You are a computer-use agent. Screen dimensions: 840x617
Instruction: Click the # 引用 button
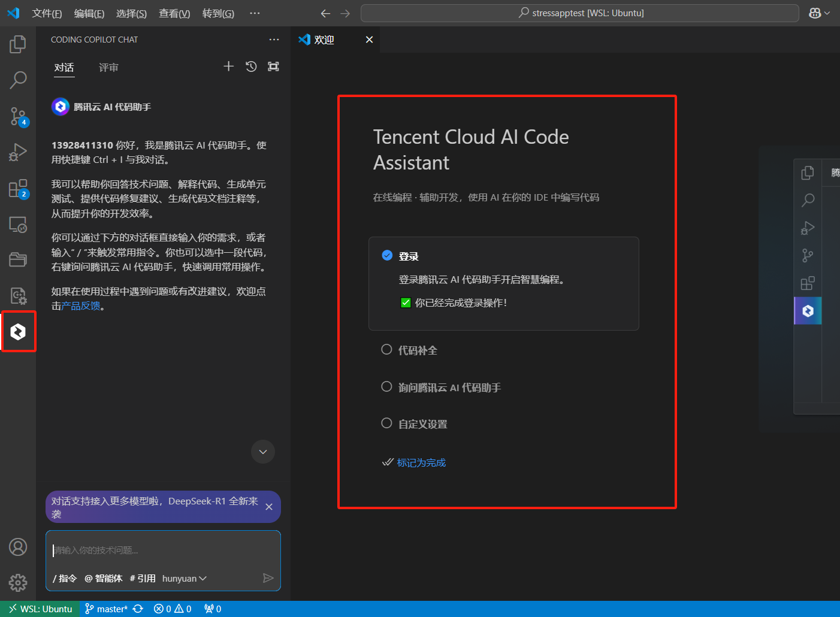pos(142,578)
